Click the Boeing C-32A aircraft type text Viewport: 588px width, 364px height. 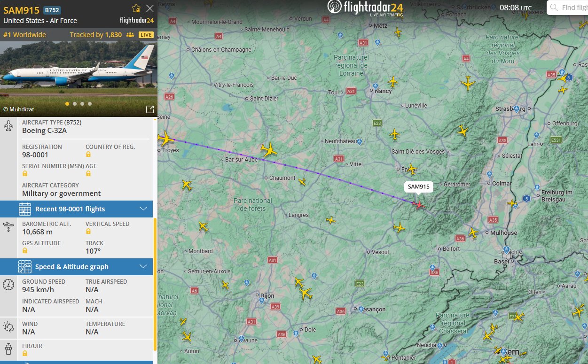[45, 130]
